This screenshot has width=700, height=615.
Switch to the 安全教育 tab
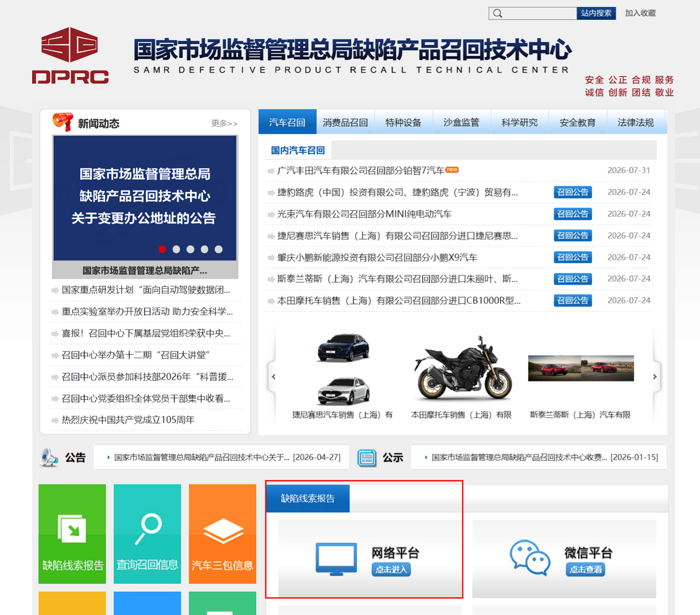pos(578,122)
